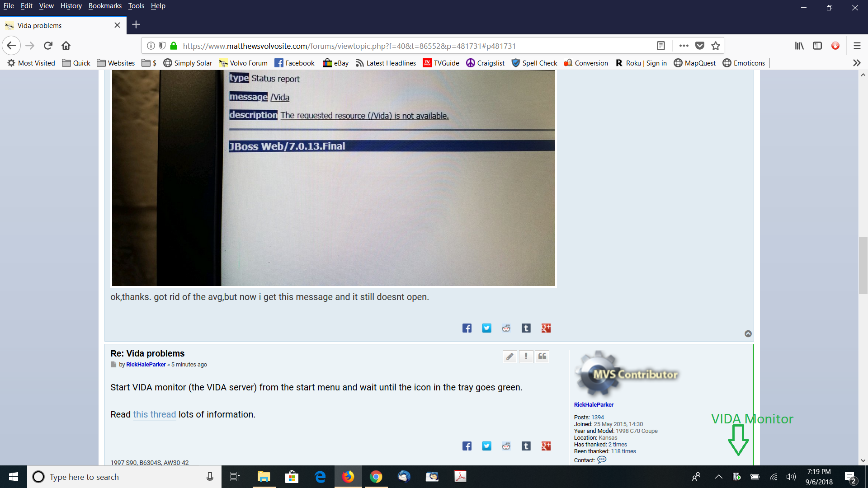
Task: Click the jump-to-top arrow on the post
Action: [x=748, y=334]
